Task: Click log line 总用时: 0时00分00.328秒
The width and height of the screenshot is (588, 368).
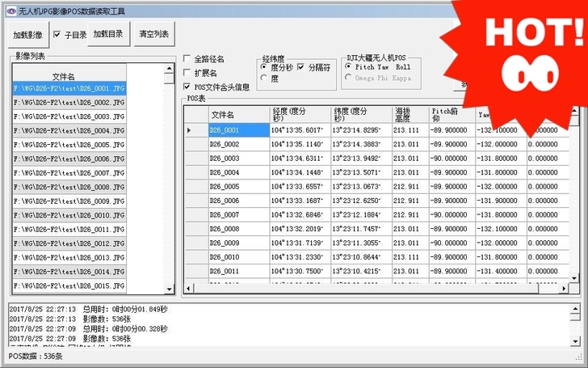Action: point(89,329)
